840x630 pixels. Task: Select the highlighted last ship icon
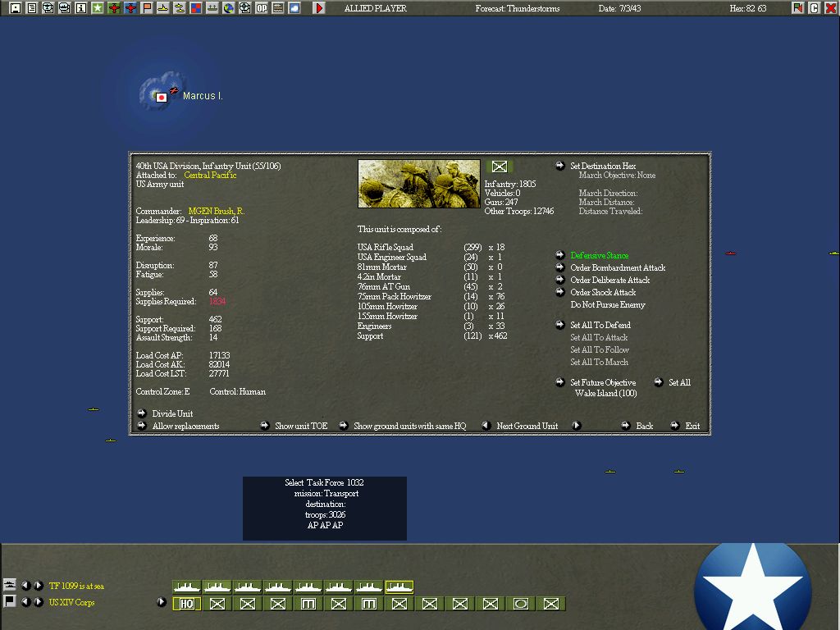399,587
